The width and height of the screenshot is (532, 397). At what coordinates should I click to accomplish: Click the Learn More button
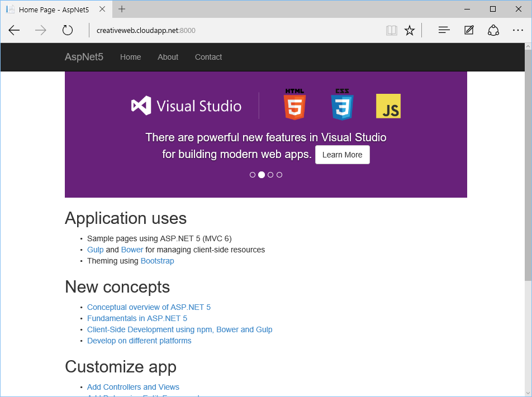343,155
